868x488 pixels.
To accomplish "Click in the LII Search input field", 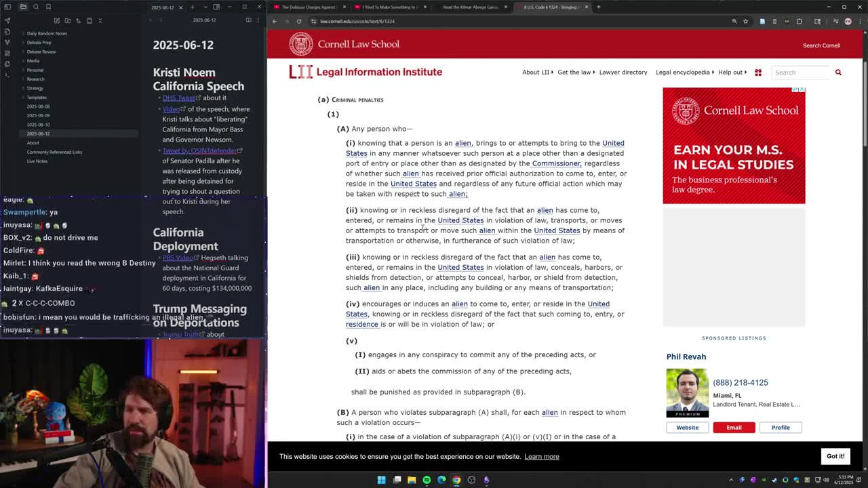I will (802, 73).
